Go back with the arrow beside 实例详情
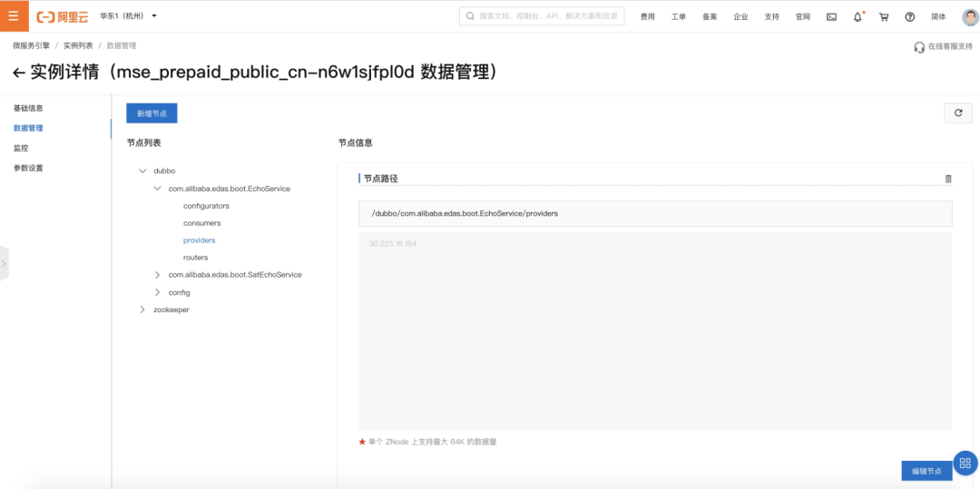 (x=19, y=73)
